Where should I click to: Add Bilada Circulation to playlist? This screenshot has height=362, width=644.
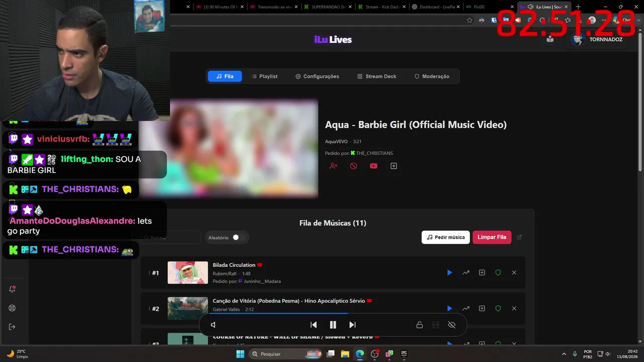click(x=482, y=273)
